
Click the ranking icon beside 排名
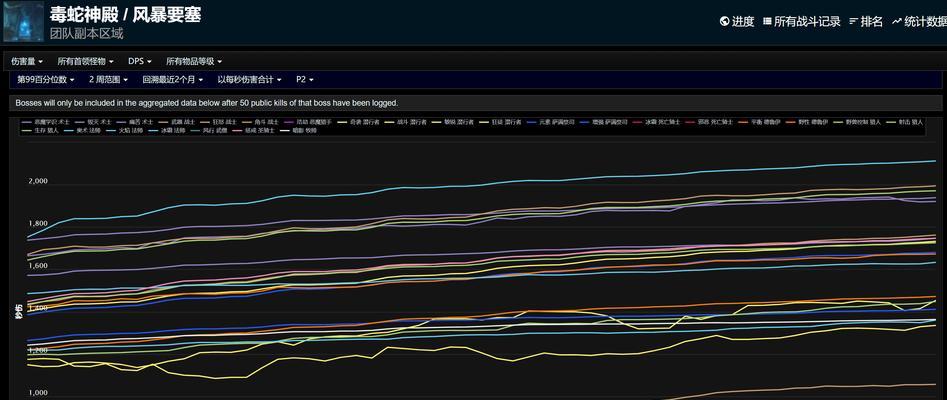pos(853,21)
